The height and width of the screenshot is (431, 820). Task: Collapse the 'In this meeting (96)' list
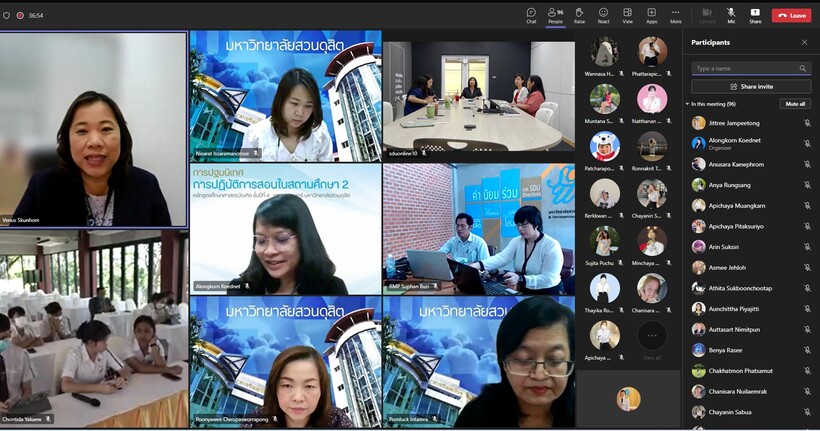[688, 104]
